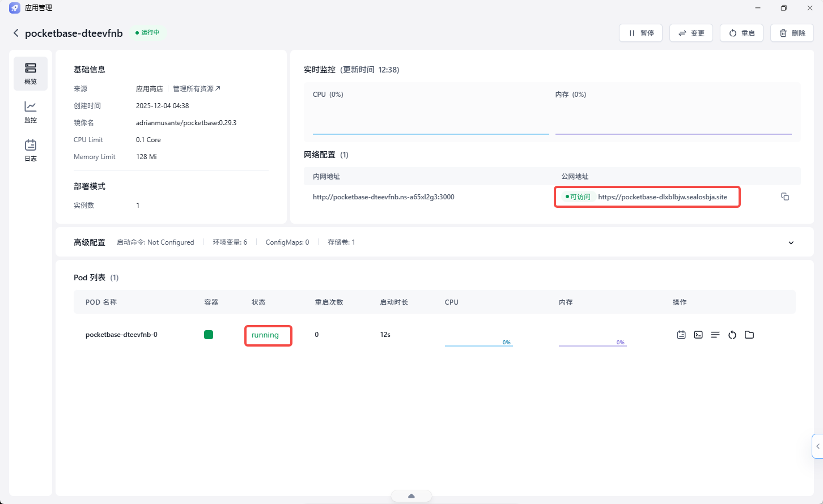Open pod logs icon for pocketbase-dteevfnb-0
Viewport: 823px width, 504px height.
[681, 335]
